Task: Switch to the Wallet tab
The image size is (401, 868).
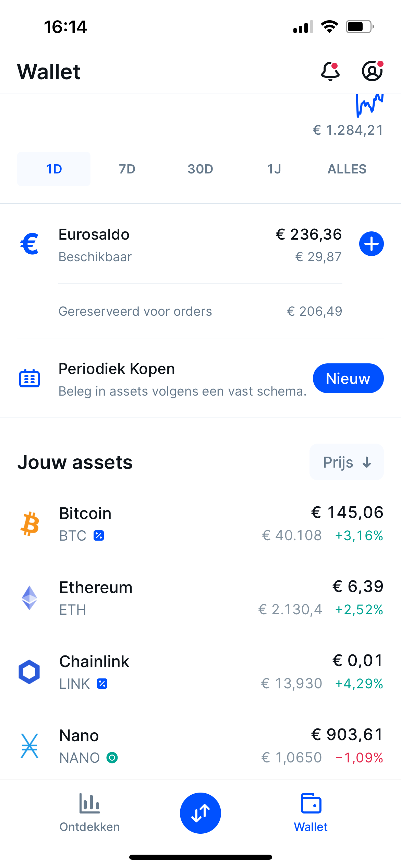Action: click(x=311, y=812)
